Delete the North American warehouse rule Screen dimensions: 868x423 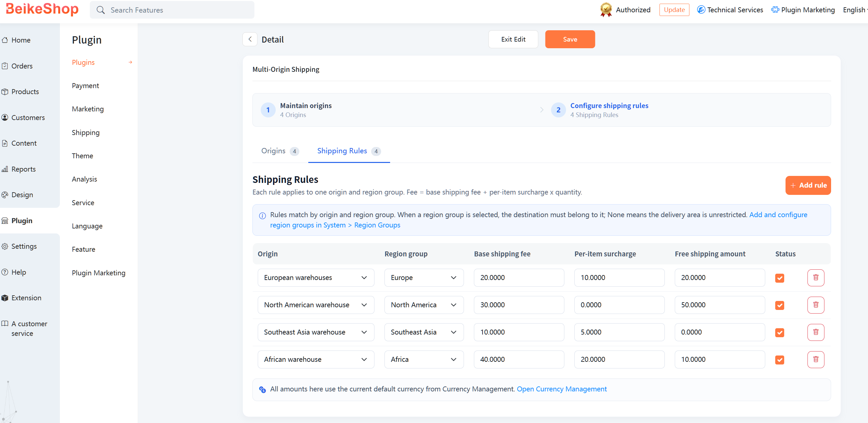(x=815, y=305)
